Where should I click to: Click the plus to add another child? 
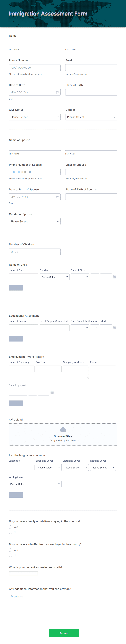(x=16, y=288)
